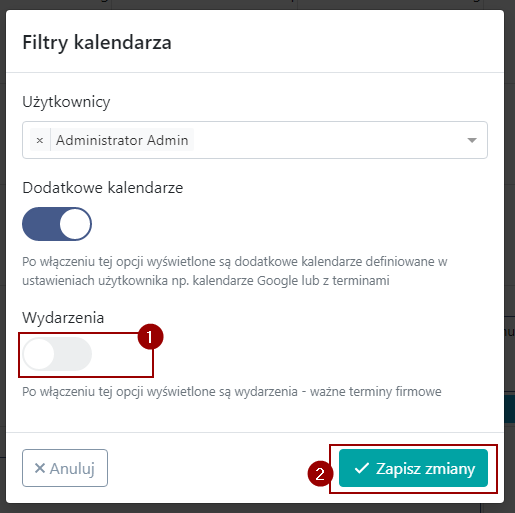Viewport: 515px width, 513px height.
Task: Click the Wydarzenia help text about terminy firmowe
Action: (232, 392)
